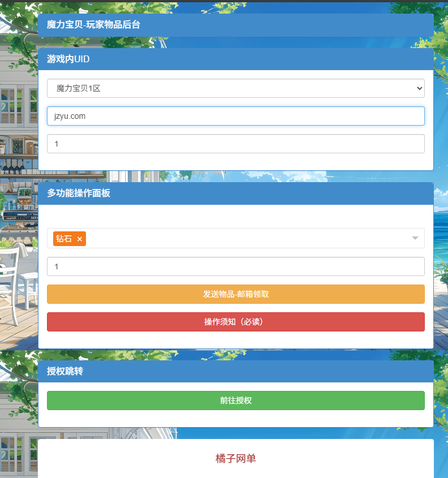The image size is (448, 478).
Task: Click the orange 钻石 tag label
Action: (64, 239)
